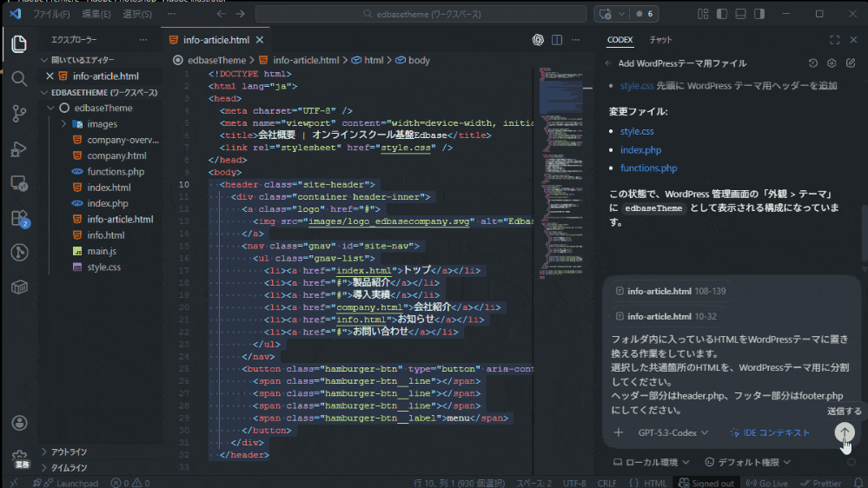868x488 pixels.
Task: Open the functions.php link in Codex
Action: tap(648, 168)
